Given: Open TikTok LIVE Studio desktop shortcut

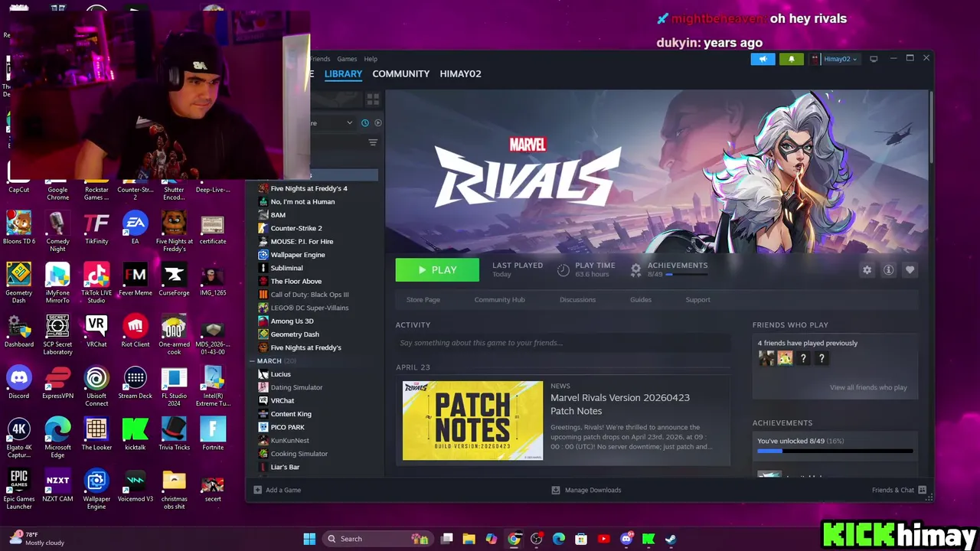Looking at the screenshot, I should tap(96, 282).
